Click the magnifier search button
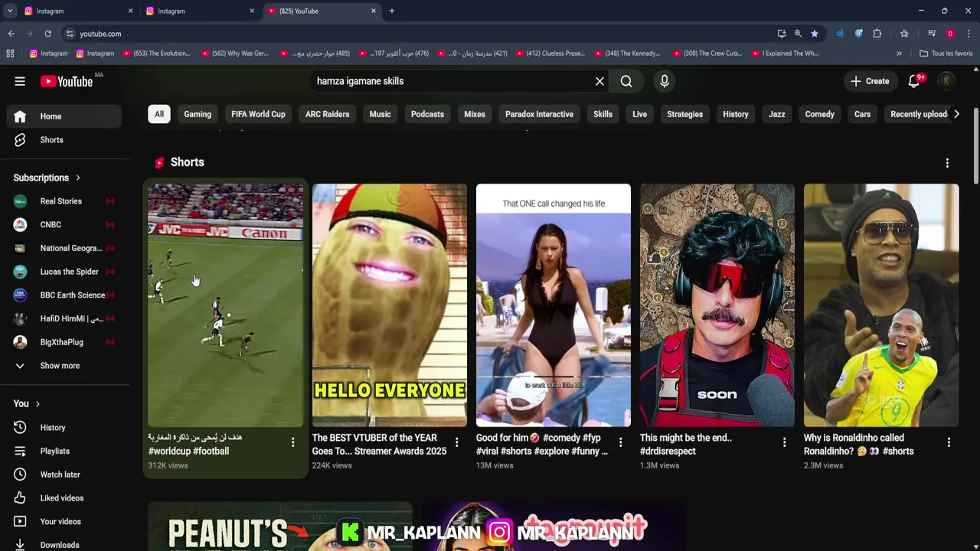Viewport: 980px width, 551px height. pos(626,81)
